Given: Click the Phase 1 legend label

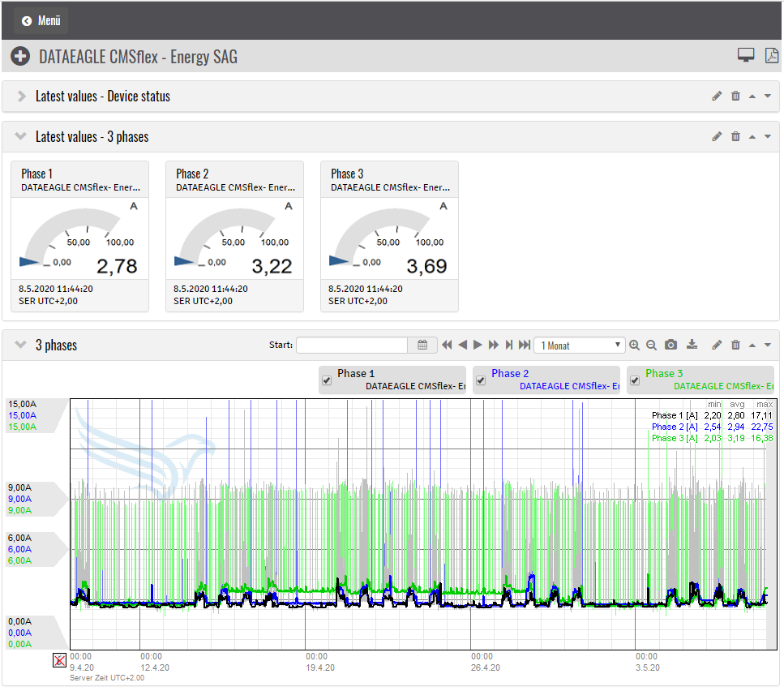Looking at the screenshot, I should click(x=356, y=374).
